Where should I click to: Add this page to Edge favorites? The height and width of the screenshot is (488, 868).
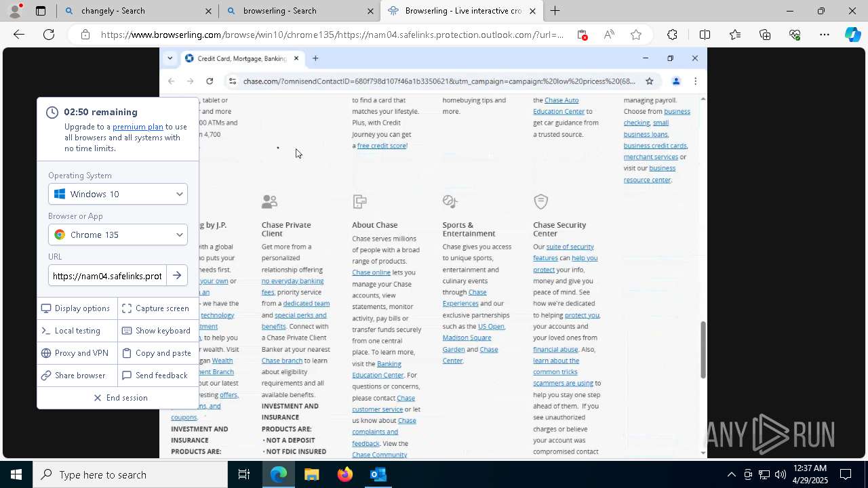click(x=636, y=35)
